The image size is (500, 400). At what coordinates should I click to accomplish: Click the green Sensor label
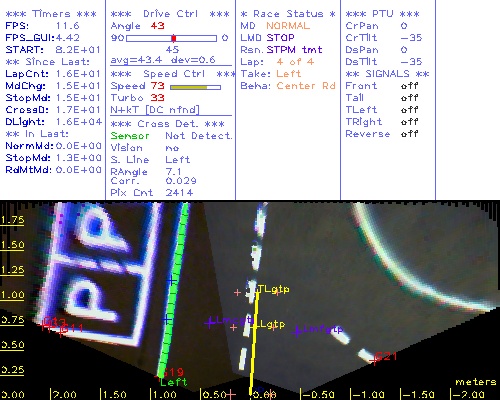click(130, 136)
